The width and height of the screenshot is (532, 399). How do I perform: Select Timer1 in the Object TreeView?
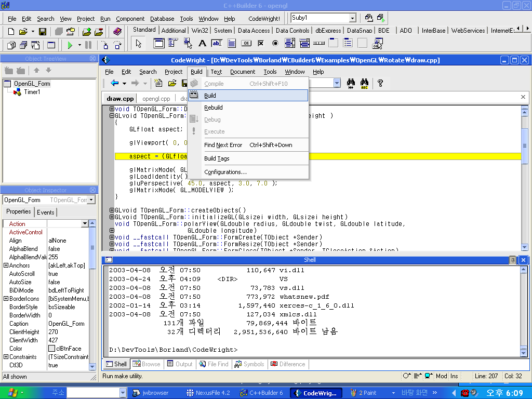pos(32,92)
